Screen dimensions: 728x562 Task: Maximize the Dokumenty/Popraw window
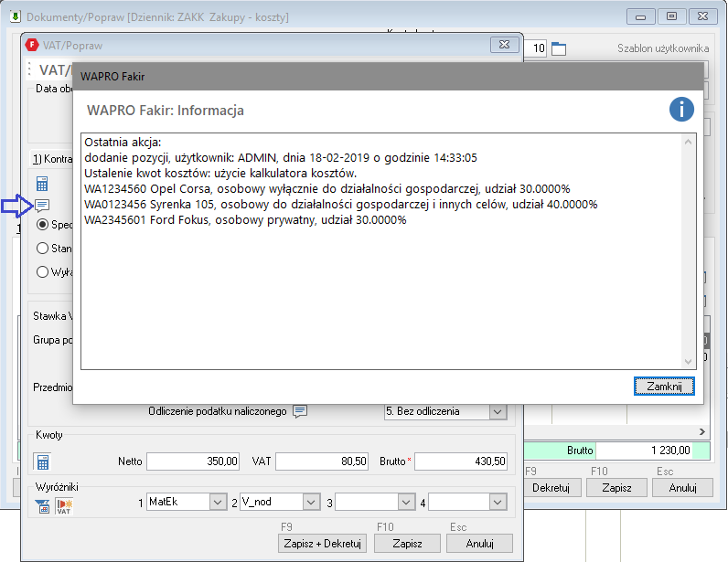pos(671,16)
